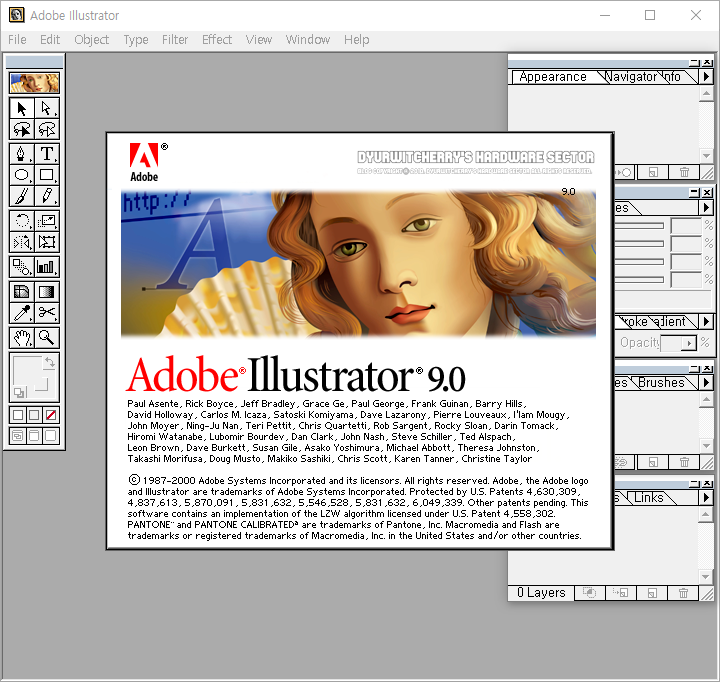Open Brushes palette flyout menu arrow
720x682 pixels.
point(706,383)
